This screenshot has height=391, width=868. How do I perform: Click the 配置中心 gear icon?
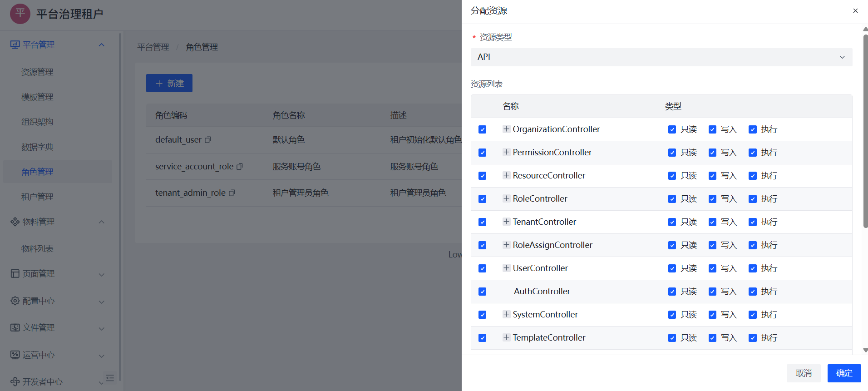15,301
